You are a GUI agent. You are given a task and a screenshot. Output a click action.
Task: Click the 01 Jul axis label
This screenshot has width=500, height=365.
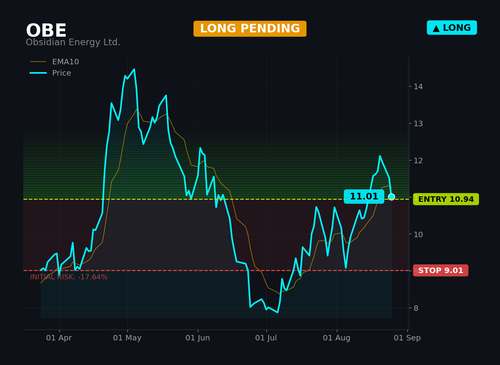point(266,338)
